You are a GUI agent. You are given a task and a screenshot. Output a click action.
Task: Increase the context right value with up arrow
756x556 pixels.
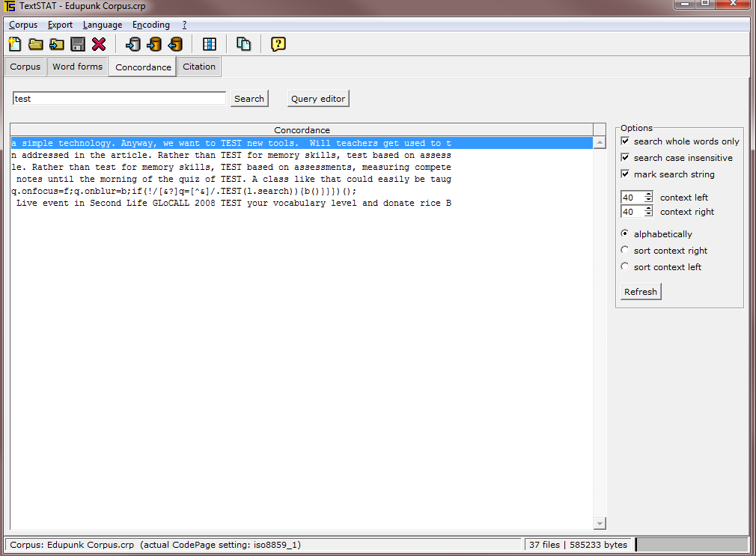click(x=649, y=209)
